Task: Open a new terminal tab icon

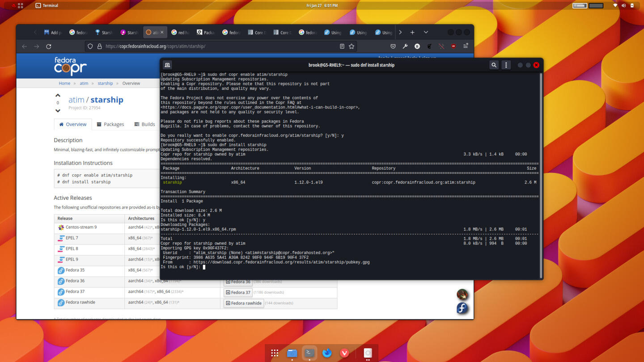Action: click(x=167, y=65)
